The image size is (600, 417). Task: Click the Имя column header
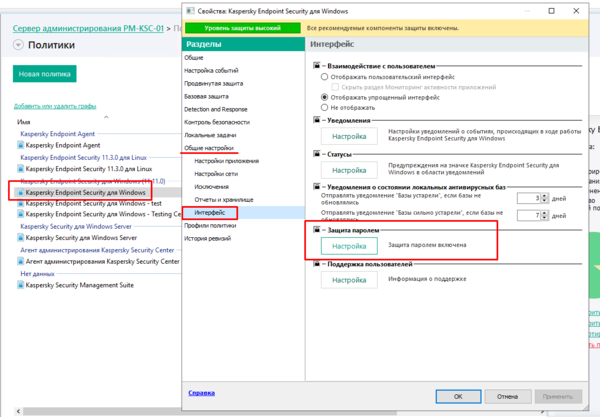[23, 122]
